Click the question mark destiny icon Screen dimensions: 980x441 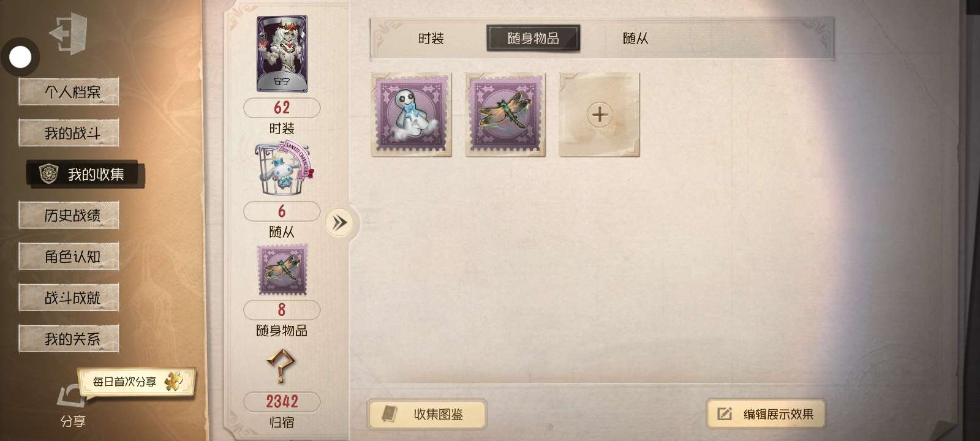click(x=281, y=366)
